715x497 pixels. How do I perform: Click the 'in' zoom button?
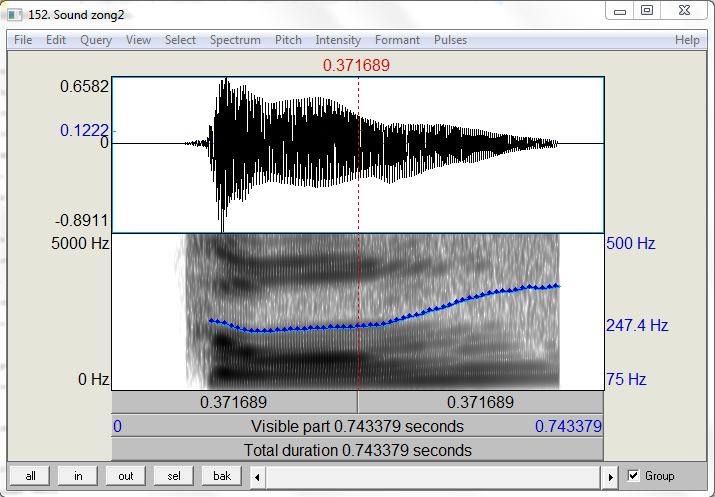pyautogui.click(x=78, y=476)
